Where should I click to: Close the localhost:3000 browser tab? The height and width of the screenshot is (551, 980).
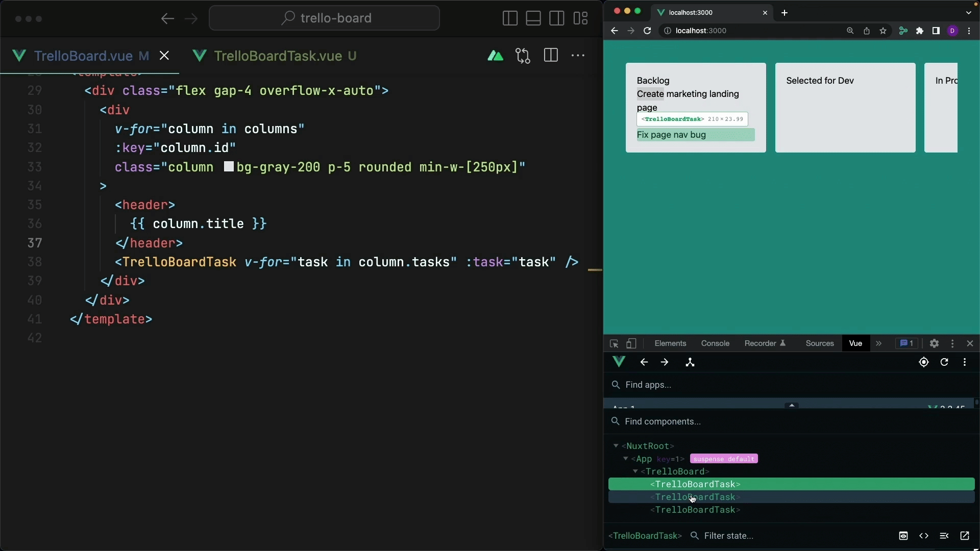pyautogui.click(x=765, y=13)
